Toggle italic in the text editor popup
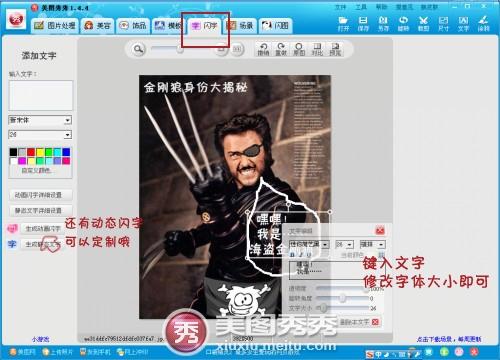 tap(300, 255)
